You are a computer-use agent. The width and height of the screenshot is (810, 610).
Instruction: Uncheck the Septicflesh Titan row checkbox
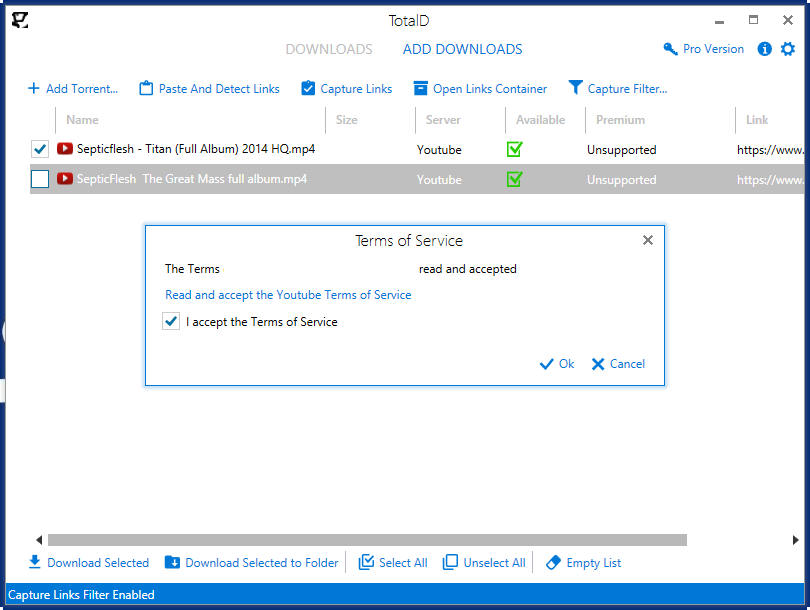[x=40, y=150]
